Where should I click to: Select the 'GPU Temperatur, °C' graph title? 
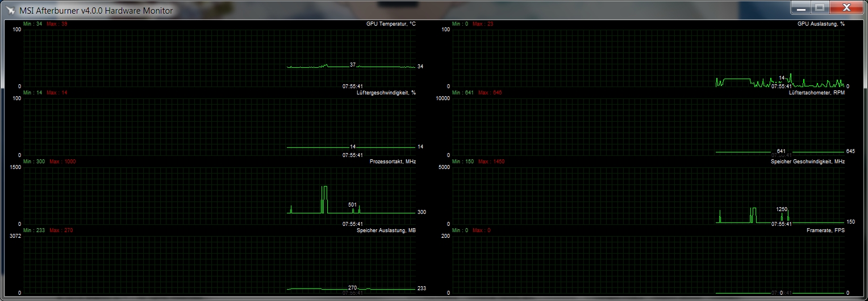(x=391, y=24)
